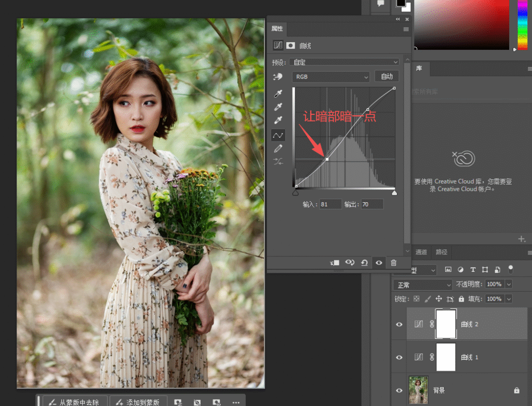
Task: Select the pencil draw-curve tool
Action: point(278,148)
